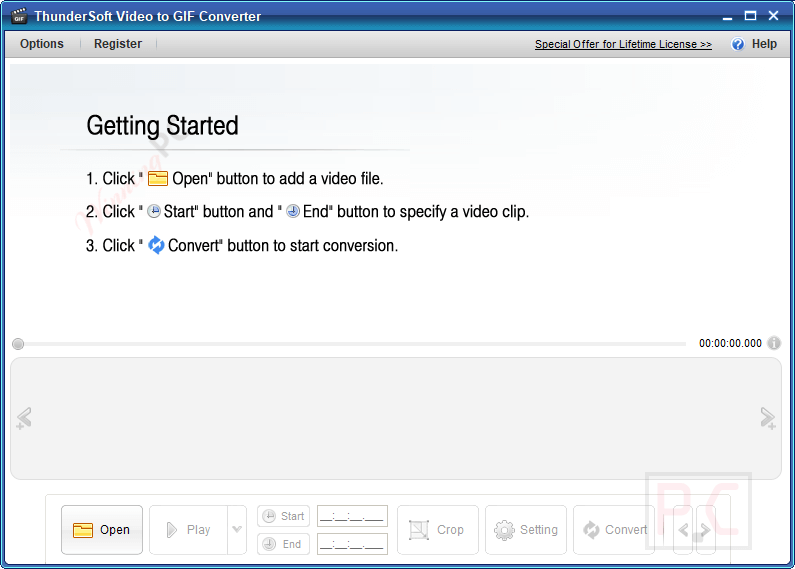Click the app icon in title bar
The image size is (795, 569).
click(19, 16)
